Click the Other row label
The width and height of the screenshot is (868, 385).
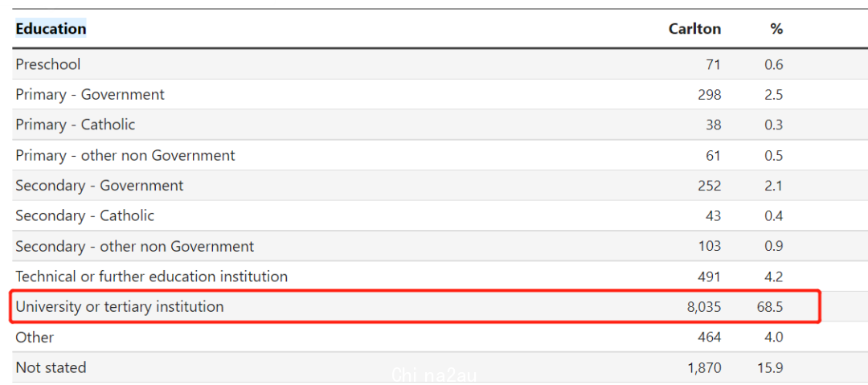tap(35, 338)
